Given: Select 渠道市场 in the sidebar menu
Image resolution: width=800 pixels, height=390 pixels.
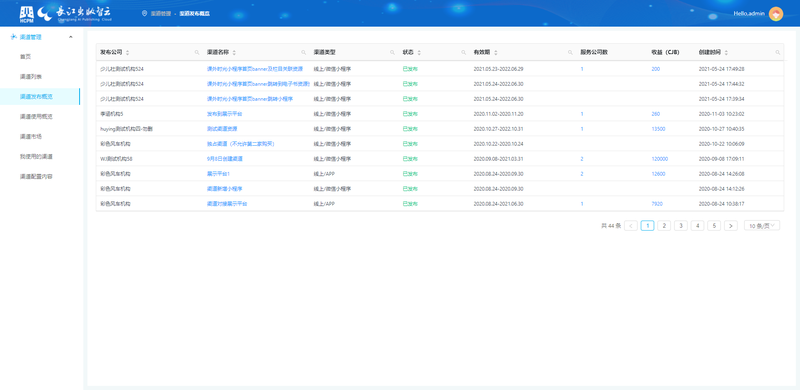Looking at the screenshot, I should pos(31,136).
